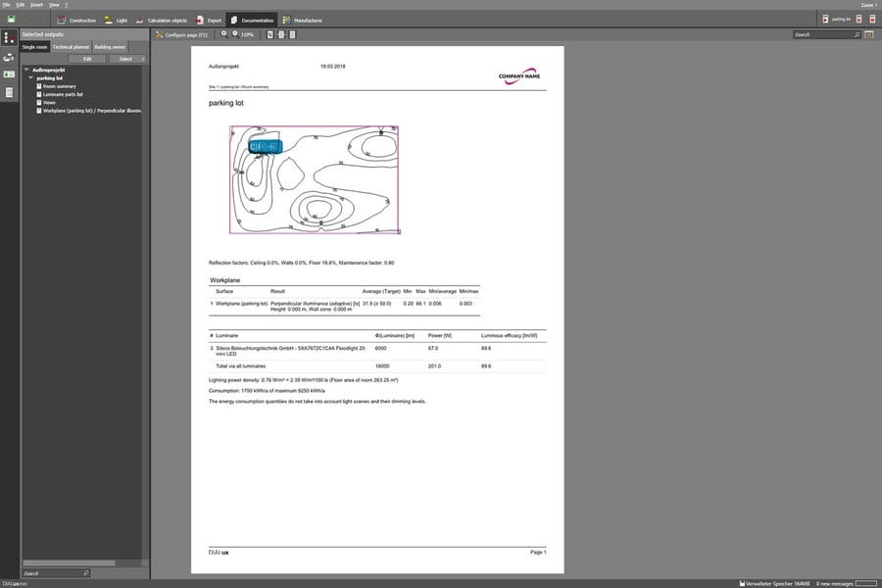Switch to the Building owner tab
Viewport: 882px width, 588px height.
coord(110,47)
